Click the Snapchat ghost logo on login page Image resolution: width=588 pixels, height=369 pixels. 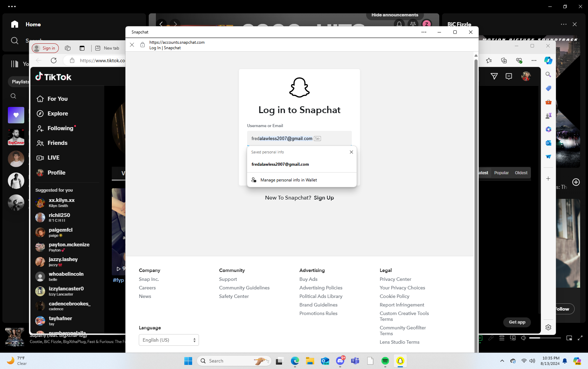(x=299, y=87)
